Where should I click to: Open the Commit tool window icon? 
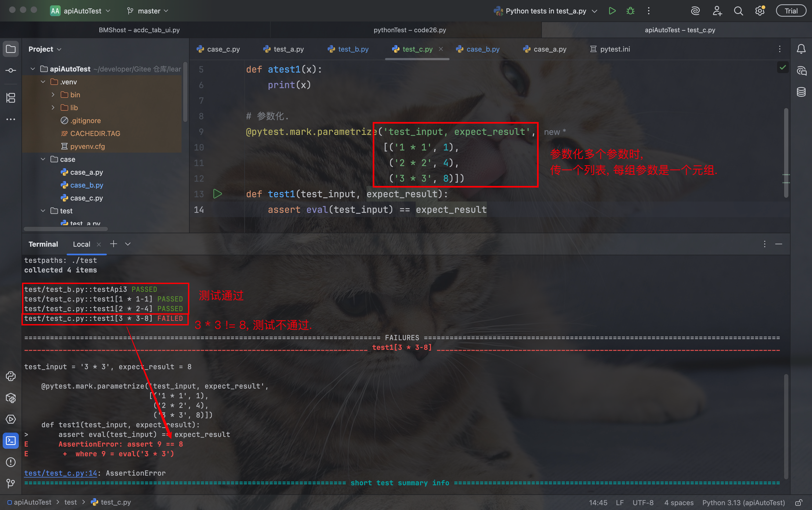click(x=11, y=70)
